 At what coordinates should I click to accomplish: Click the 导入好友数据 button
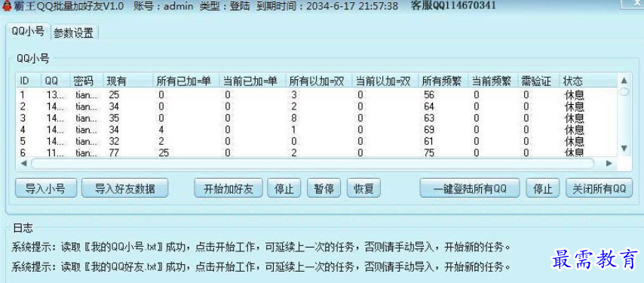point(125,189)
